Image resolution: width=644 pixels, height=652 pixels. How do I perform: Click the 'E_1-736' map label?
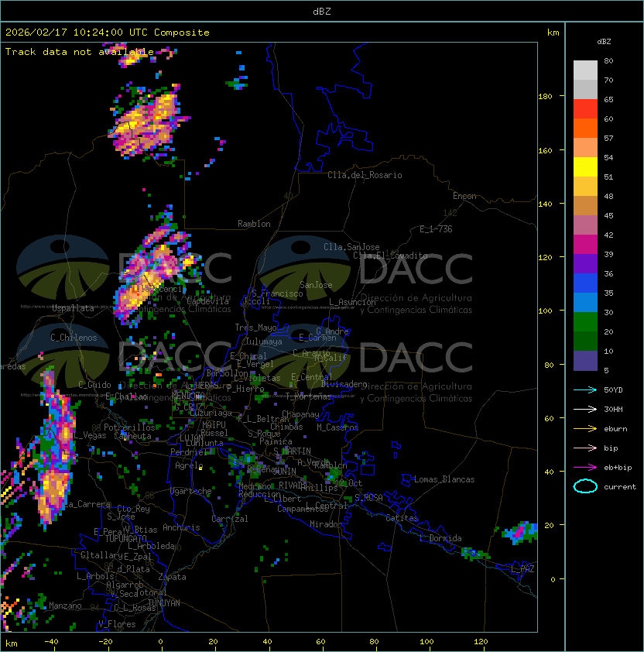[x=436, y=229]
